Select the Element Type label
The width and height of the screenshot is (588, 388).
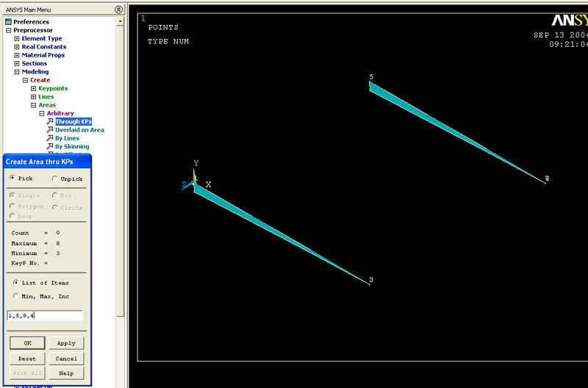(x=42, y=38)
